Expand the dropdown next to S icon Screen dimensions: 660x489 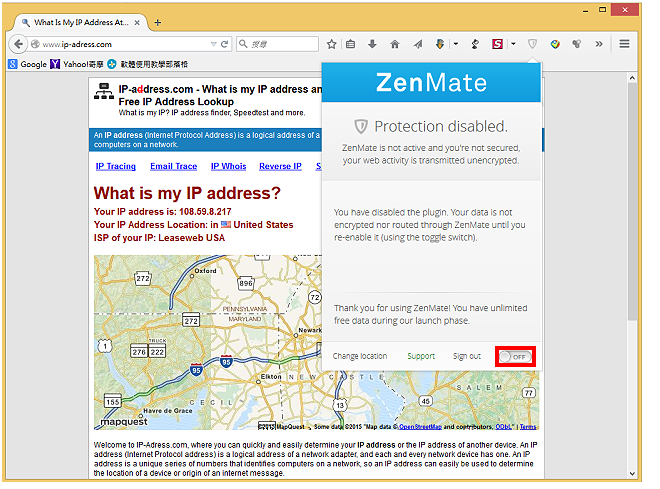coord(514,44)
